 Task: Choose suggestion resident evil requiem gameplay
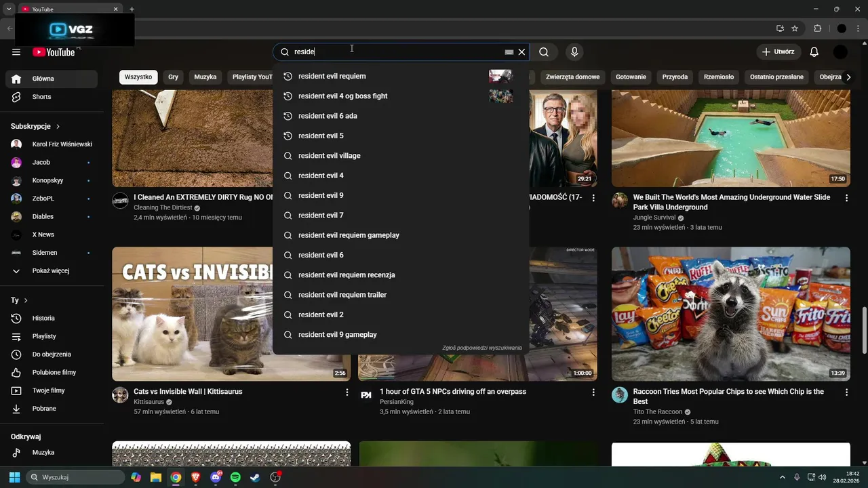[401, 235]
